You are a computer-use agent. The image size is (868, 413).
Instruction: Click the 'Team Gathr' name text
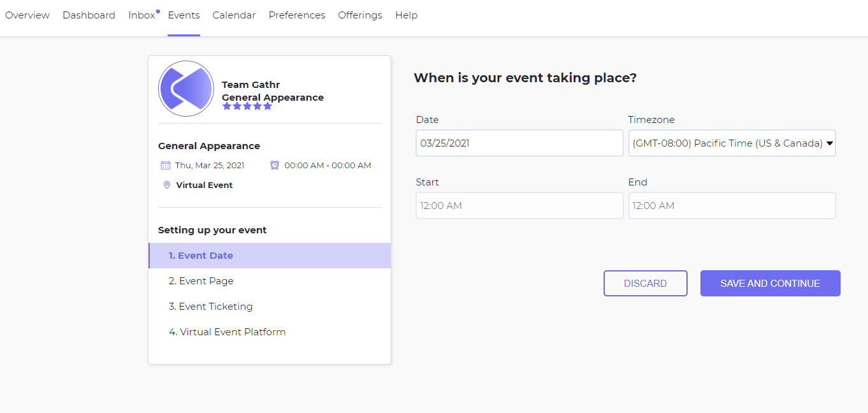[x=251, y=85]
